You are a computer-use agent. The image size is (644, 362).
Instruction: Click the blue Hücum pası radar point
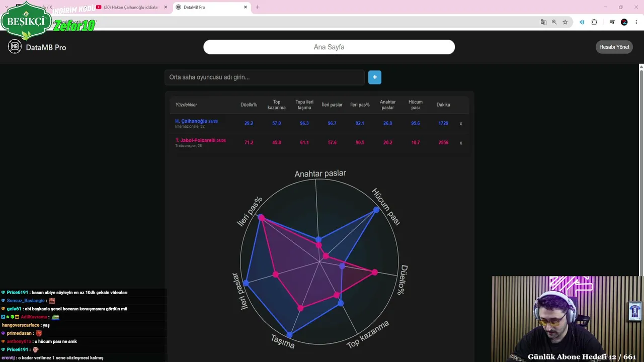[x=376, y=210]
